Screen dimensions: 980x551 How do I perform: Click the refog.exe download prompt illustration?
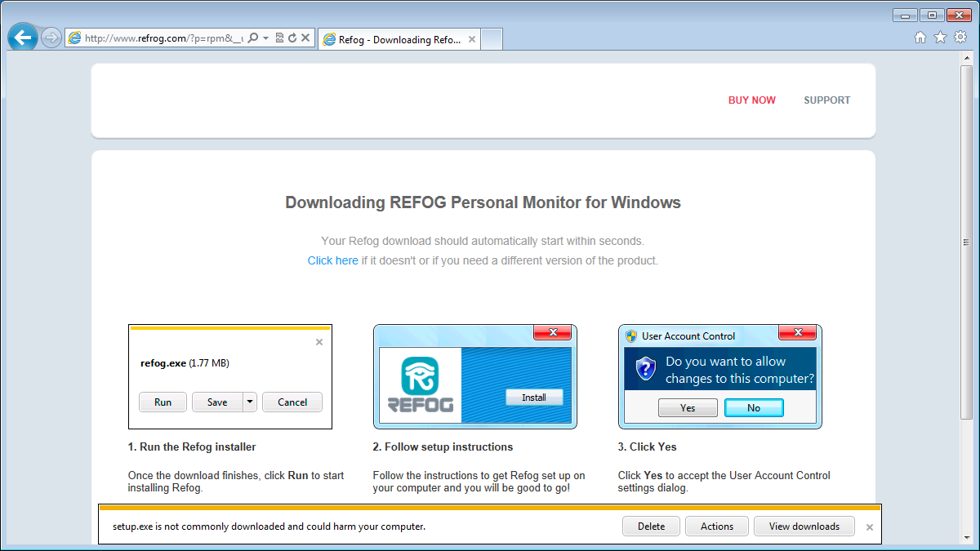[230, 376]
